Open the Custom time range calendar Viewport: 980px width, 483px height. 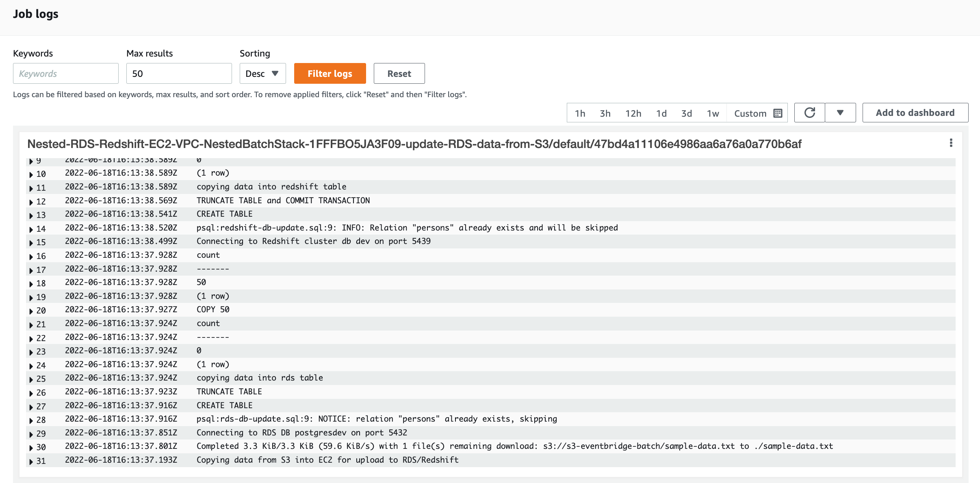point(758,113)
